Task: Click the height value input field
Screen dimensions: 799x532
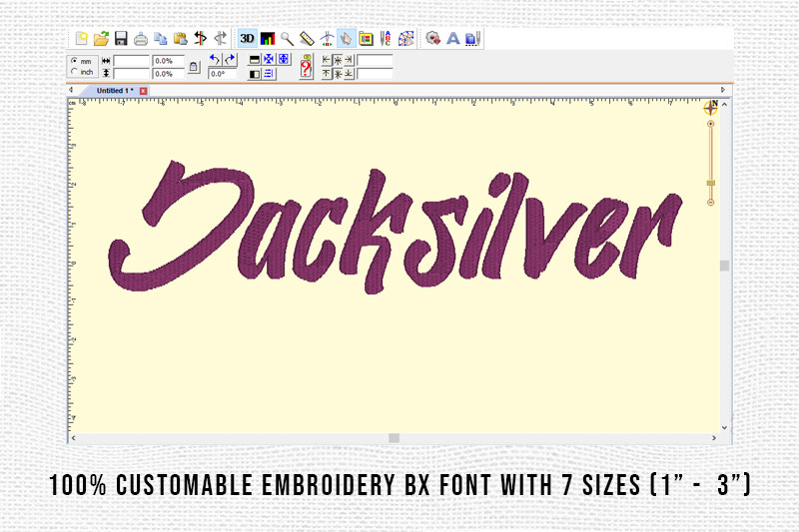Action: (131, 74)
